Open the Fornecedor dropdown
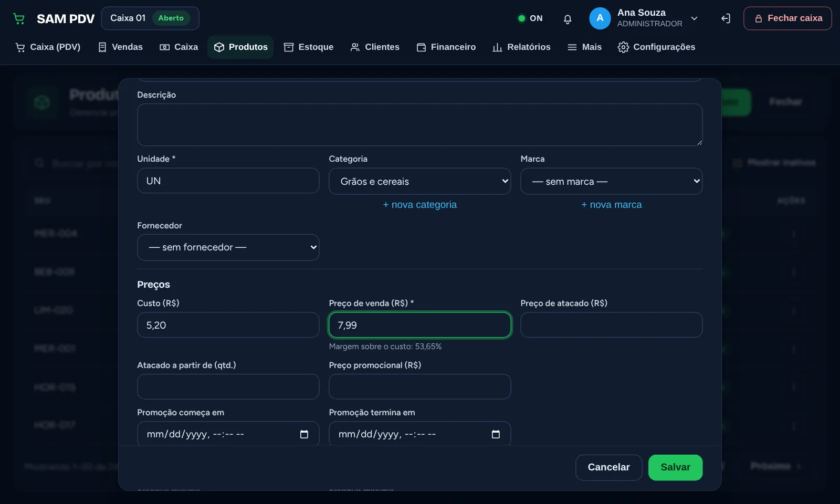840x504 pixels. (x=228, y=247)
